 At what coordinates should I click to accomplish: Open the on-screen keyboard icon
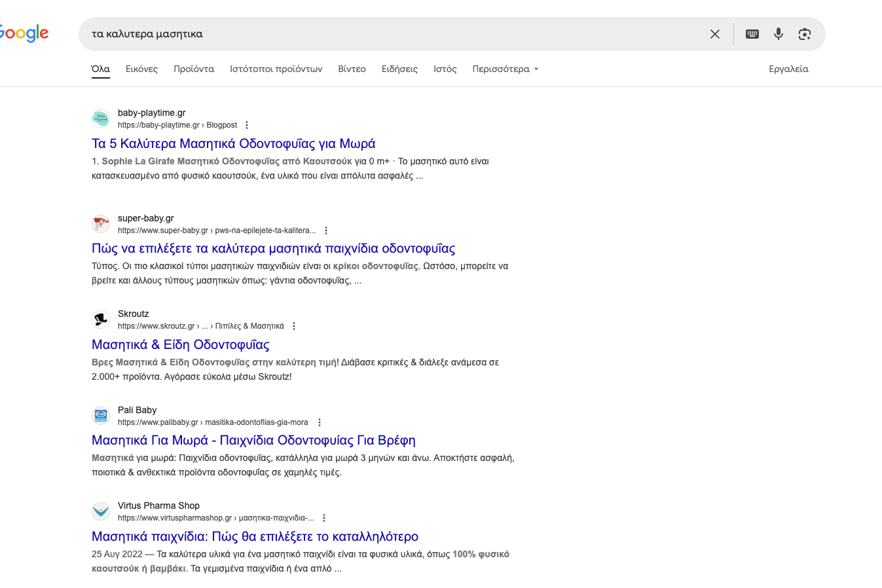coord(752,34)
